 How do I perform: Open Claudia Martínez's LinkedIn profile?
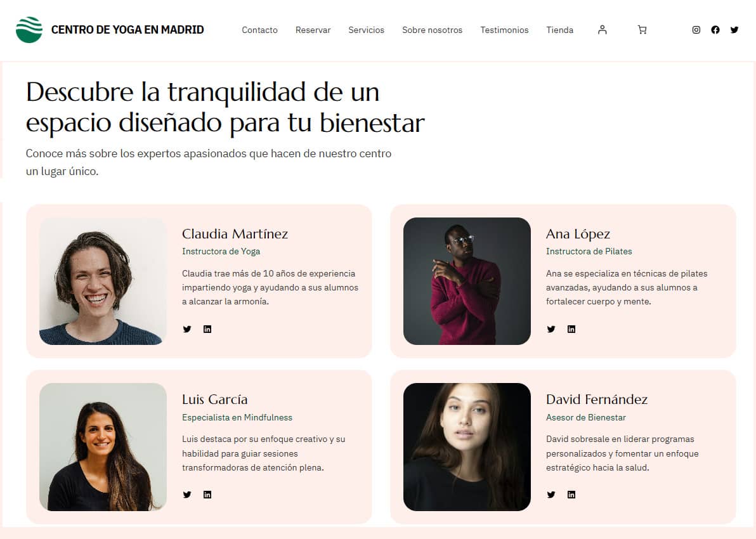(207, 329)
